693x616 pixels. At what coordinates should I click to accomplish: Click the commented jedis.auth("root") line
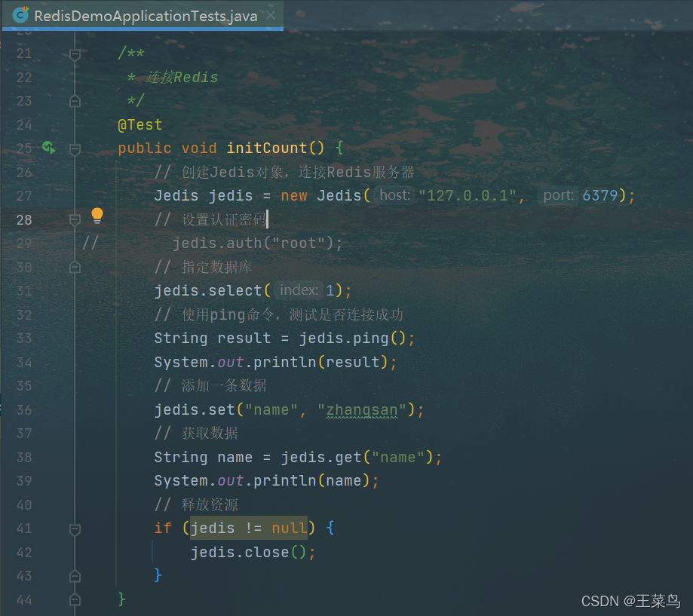point(257,243)
